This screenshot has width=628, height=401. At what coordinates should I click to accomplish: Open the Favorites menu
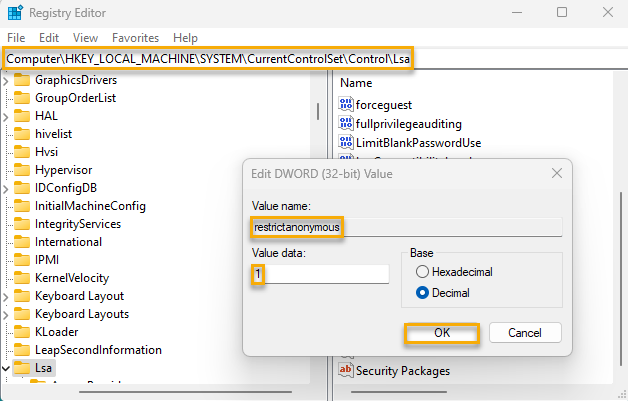(135, 37)
